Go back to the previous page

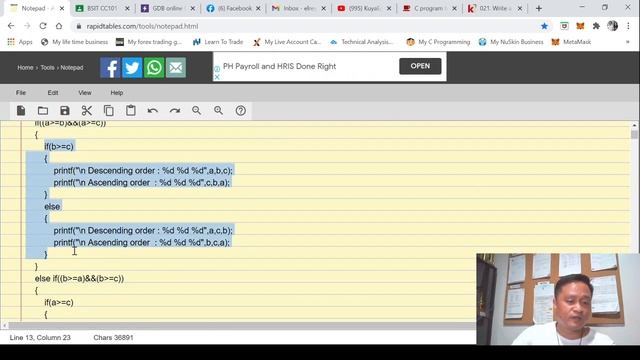[x=11, y=26]
